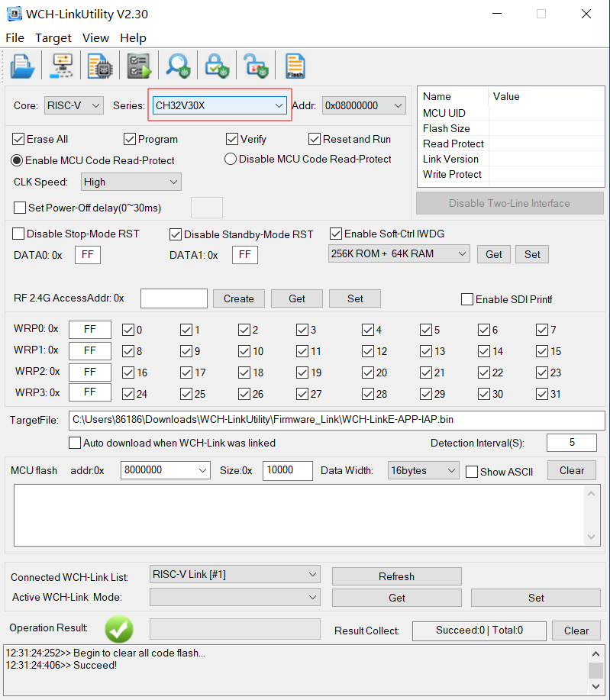The width and height of the screenshot is (610, 700).
Task: Click the green checkmark operation result icon
Action: (119, 629)
